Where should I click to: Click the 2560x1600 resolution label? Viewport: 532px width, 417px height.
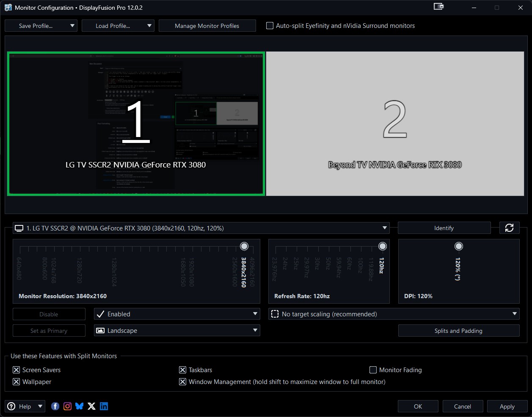click(x=234, y=272)
